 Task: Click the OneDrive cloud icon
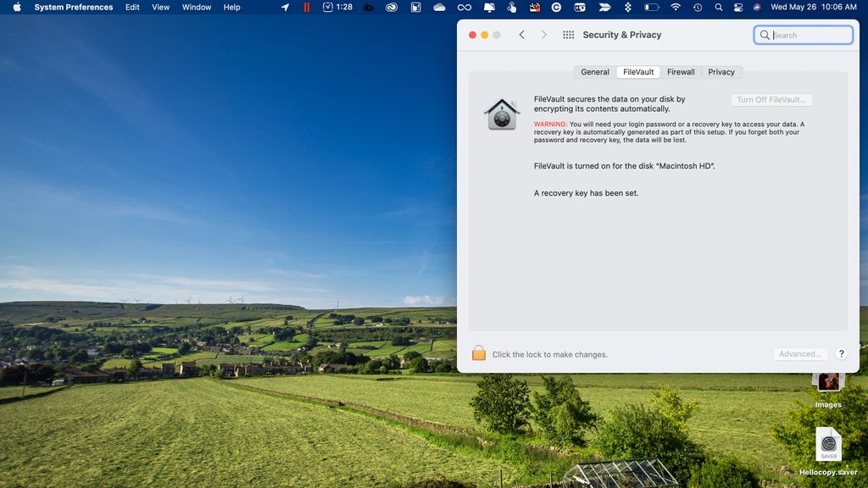click(x=439, y=7)
